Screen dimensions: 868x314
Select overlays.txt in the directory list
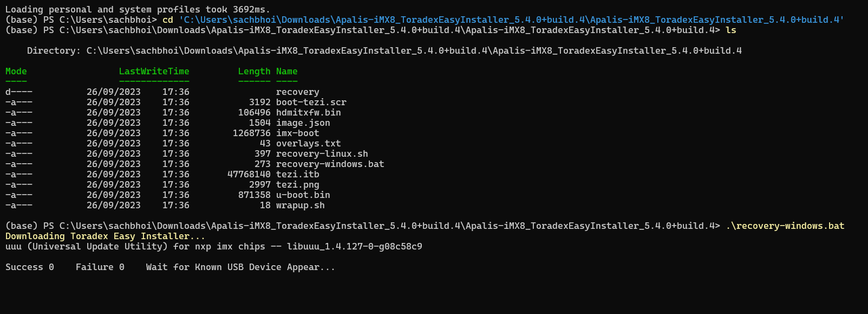point(308,144)
